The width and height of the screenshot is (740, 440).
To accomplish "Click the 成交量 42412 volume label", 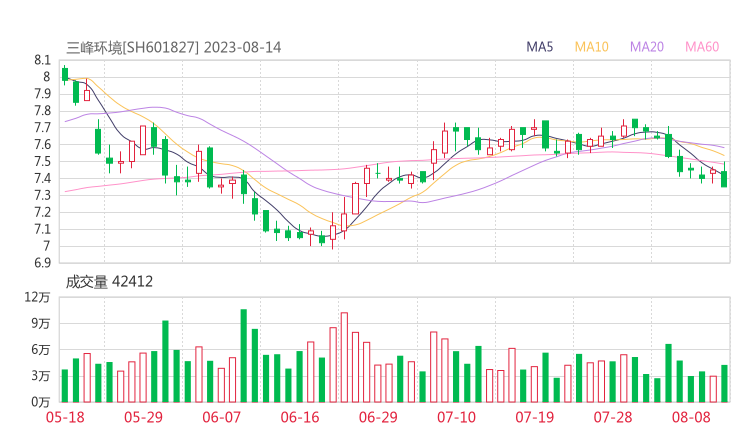I will [x=109, y=282].
